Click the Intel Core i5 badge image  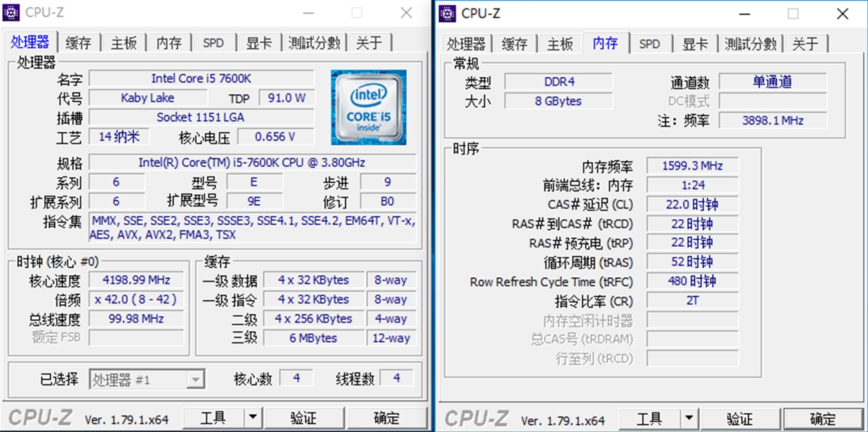[368, 107]
